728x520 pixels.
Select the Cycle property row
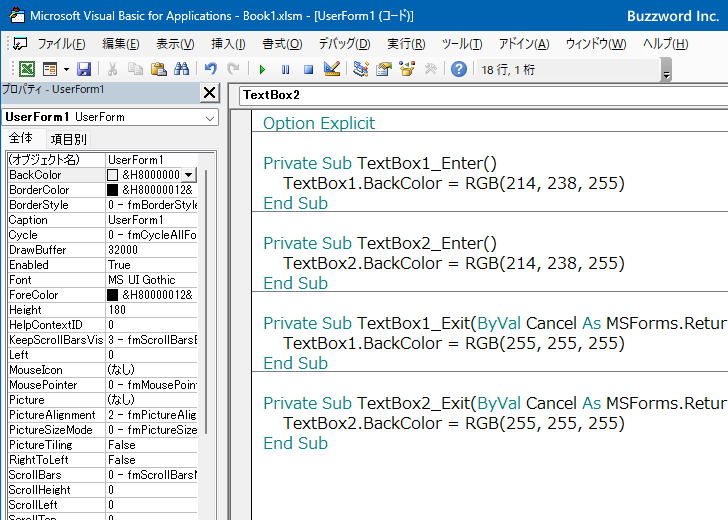[x=103, y=235]
